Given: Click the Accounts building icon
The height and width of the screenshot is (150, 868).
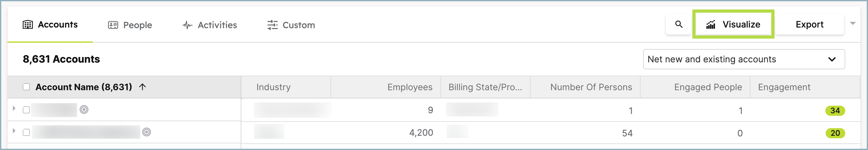Looking at the screenshot, I should tap(27, 25).
